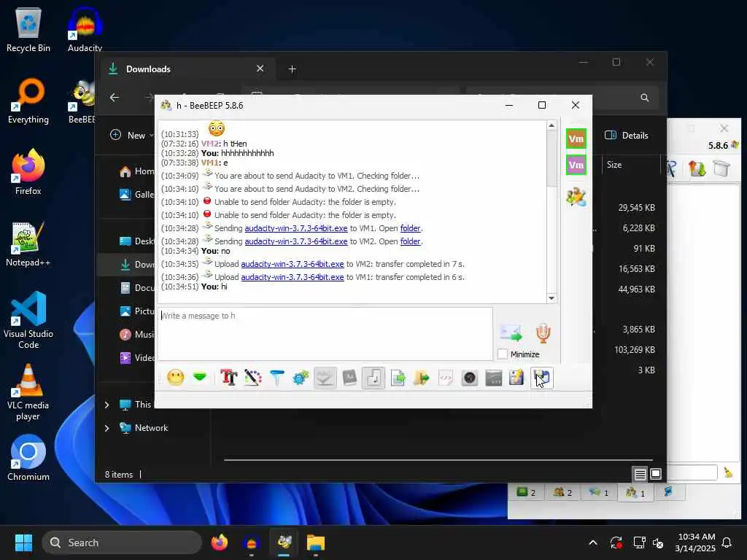Click the Notepad++ desktop shortcut
The image size is (747, 560).
pos(28,244)
